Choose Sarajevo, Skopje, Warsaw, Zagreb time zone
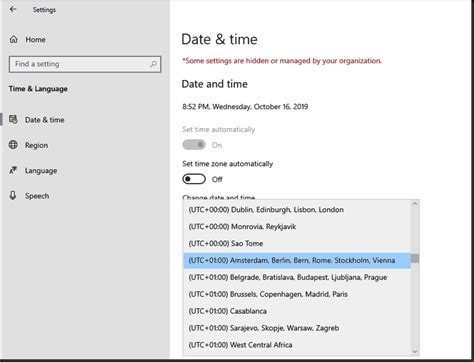Image resolution: width=474 pixels, height=362 pixels. [297, 328]
